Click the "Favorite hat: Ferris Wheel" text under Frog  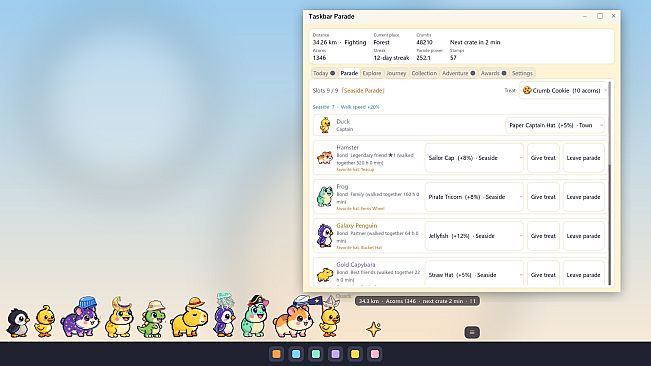(x=360, y=209)
